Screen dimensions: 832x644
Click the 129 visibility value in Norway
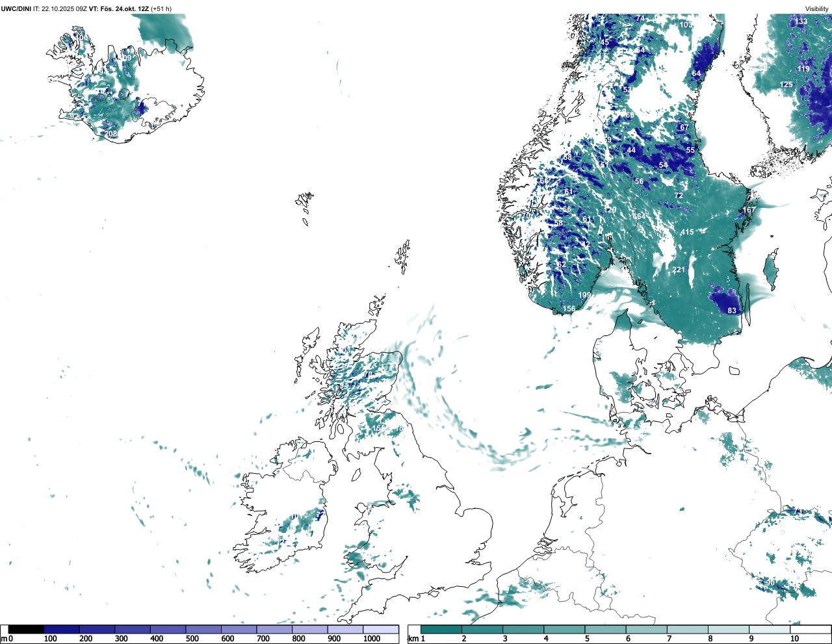tap(610, 210)
